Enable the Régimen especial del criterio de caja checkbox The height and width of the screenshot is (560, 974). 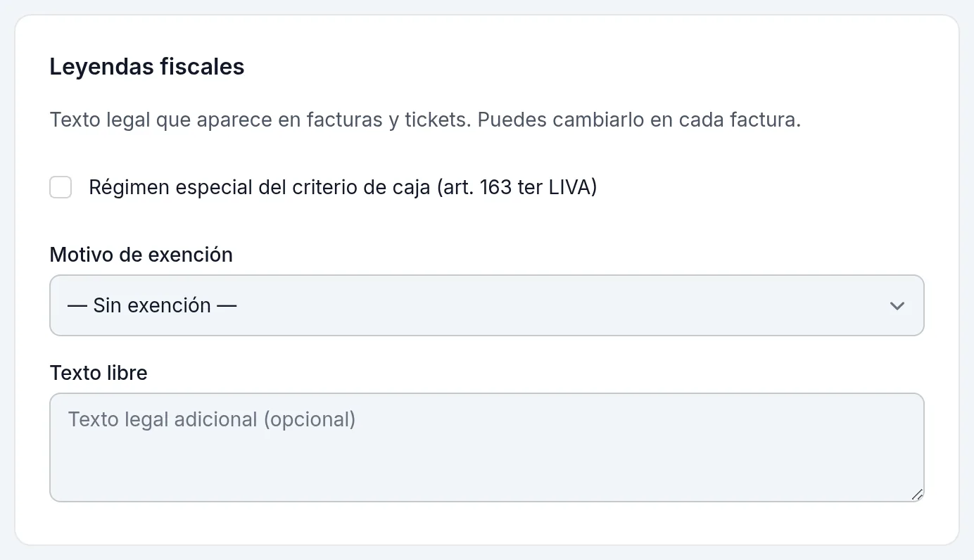coord(61,188)
